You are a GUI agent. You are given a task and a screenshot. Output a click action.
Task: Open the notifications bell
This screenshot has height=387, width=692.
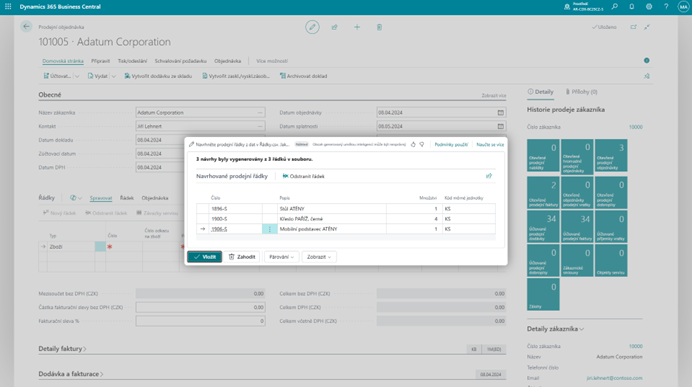coord(632,7)
